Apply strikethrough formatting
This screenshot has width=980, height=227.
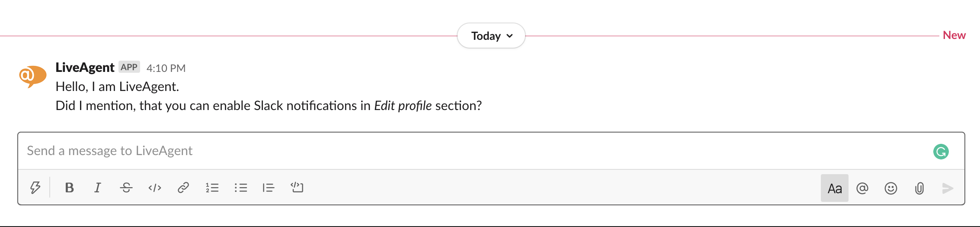[x=126, y=188]
